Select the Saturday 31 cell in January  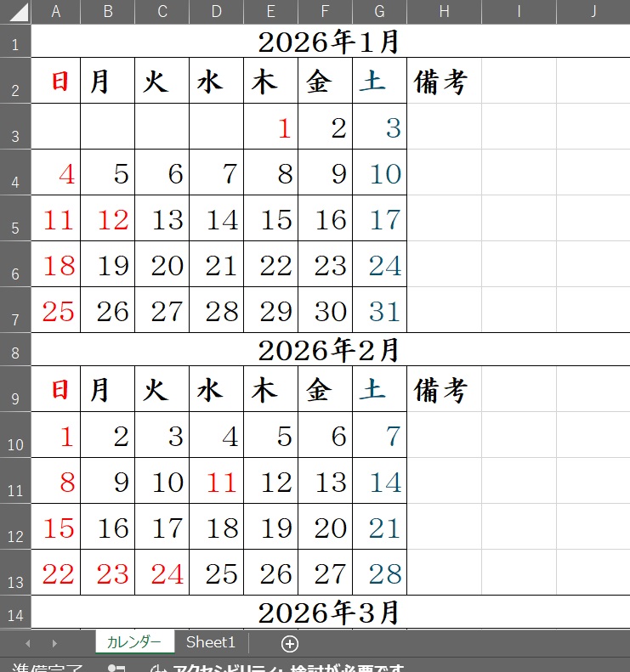(380, 311)
